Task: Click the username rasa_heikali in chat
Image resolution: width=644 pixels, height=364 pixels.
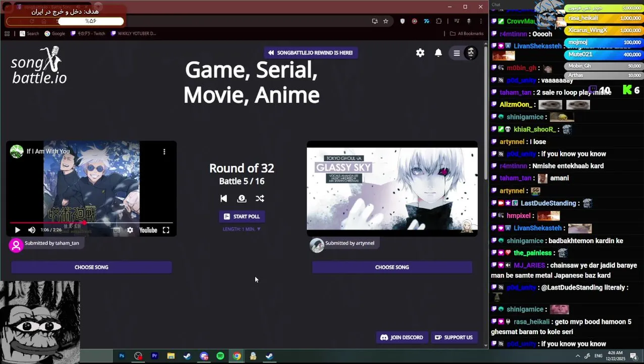Action: tap(531, 322)
